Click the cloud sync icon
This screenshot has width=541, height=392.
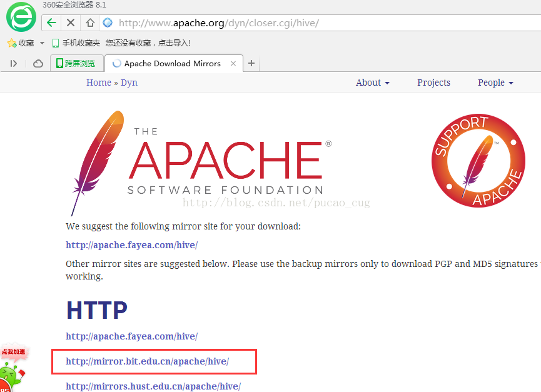[x=38, y=63]
